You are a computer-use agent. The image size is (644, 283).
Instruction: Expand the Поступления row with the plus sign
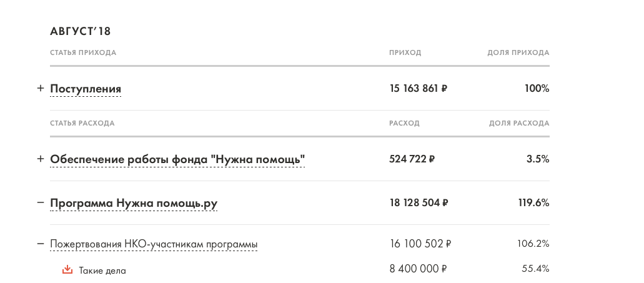pyautogui.click(x=41, y=89)
